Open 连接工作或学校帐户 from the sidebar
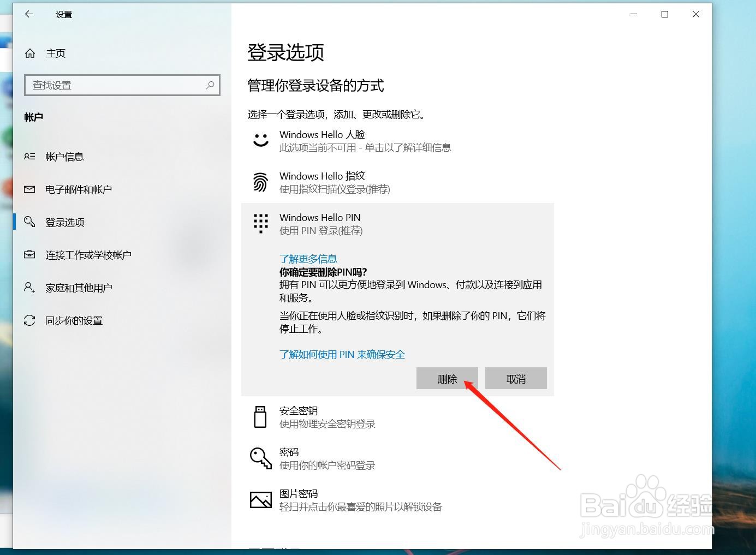The image size is (756, 555). coord(88,255)
